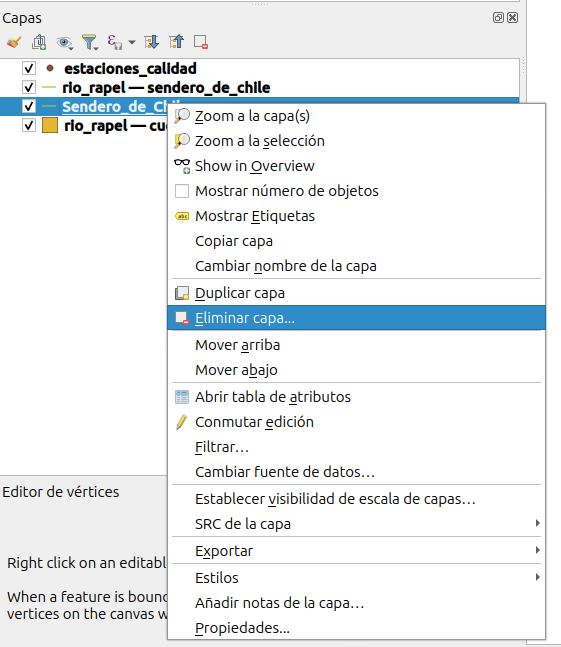Click the Filter Legend funnel icon
The width and height of the screenshot is (561, 647).
90,42
